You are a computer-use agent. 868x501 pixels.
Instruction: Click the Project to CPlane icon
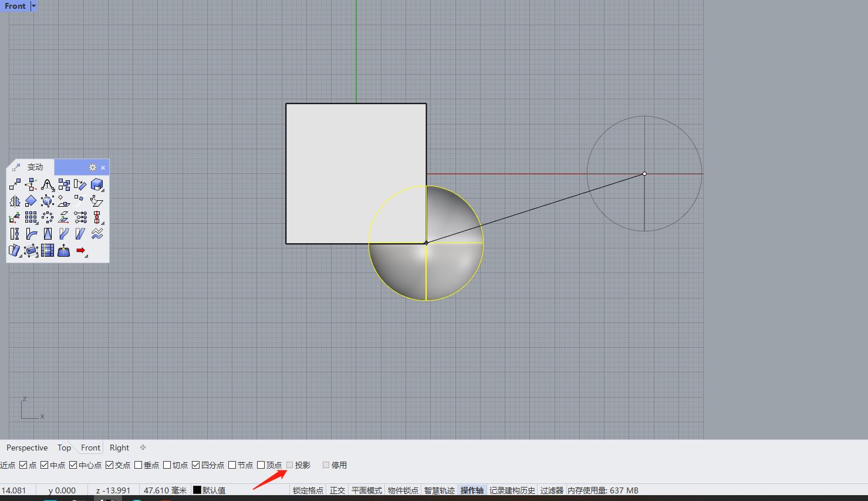coord(64,218)
